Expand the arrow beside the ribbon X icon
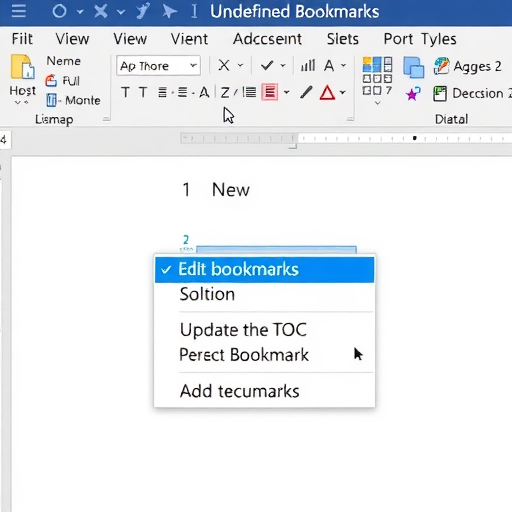The height and width of the screenshot is (512, 512). click(x=240, y=65)
